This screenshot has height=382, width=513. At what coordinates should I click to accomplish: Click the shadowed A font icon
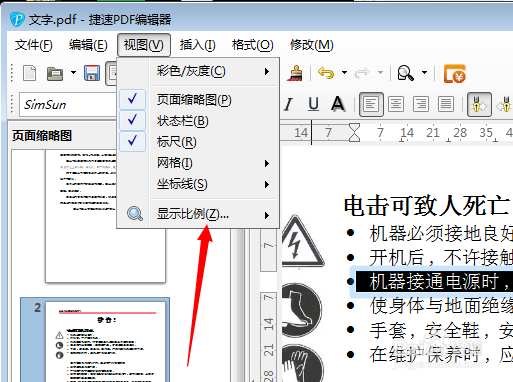pyautogui.click(x=338, y=104)
